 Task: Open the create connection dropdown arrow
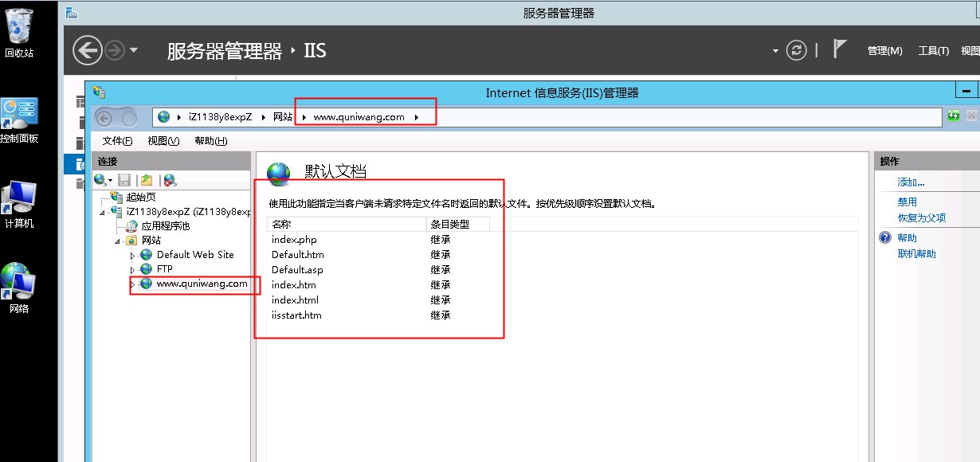tap(111, 181)
